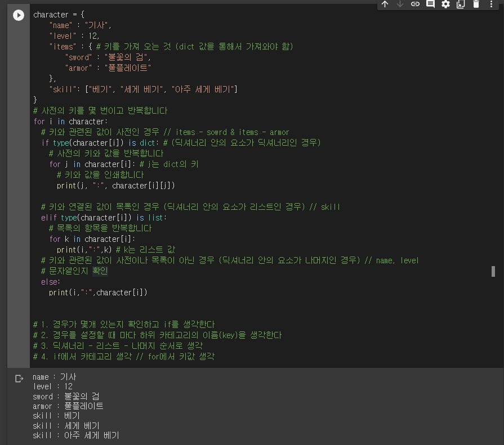Click the comment '# 목록의 항목을 반복합니다'
The width and height of the screenshot is (504, 445).
(100, 228)
